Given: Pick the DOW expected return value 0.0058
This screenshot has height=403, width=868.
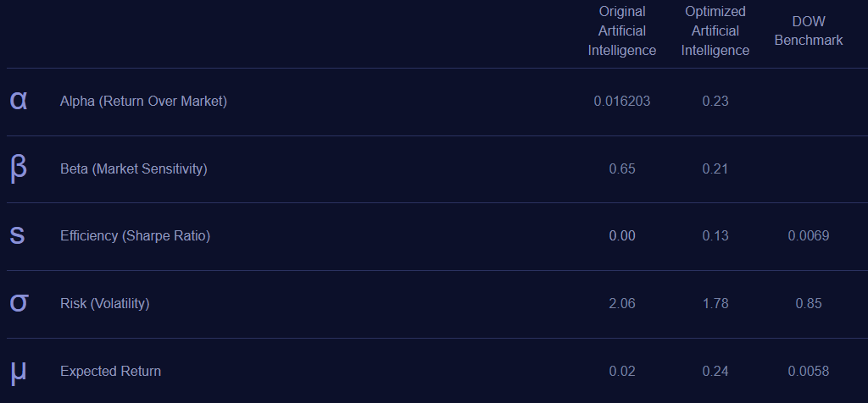Looking at the screenshot, I should tap(809, 371).
